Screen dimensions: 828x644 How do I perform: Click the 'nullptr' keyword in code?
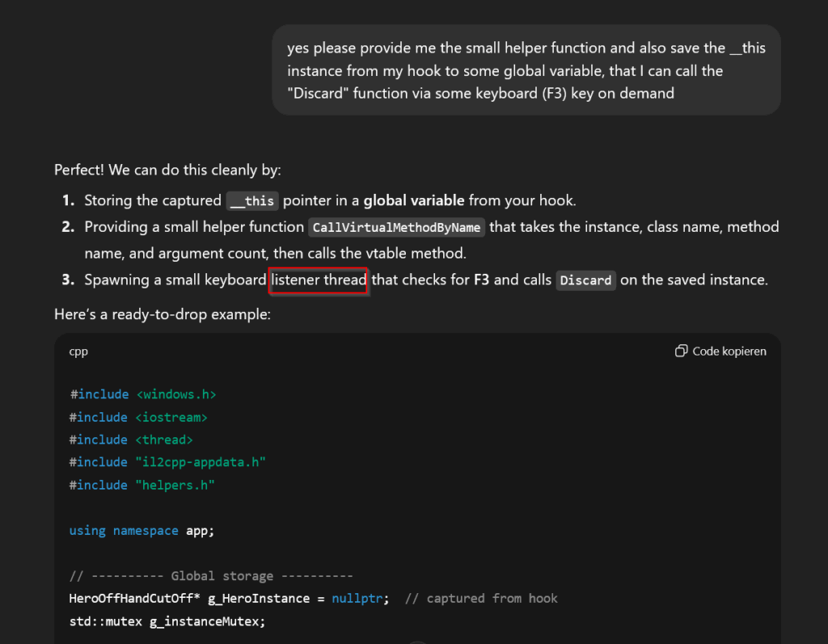click(356, 599)
